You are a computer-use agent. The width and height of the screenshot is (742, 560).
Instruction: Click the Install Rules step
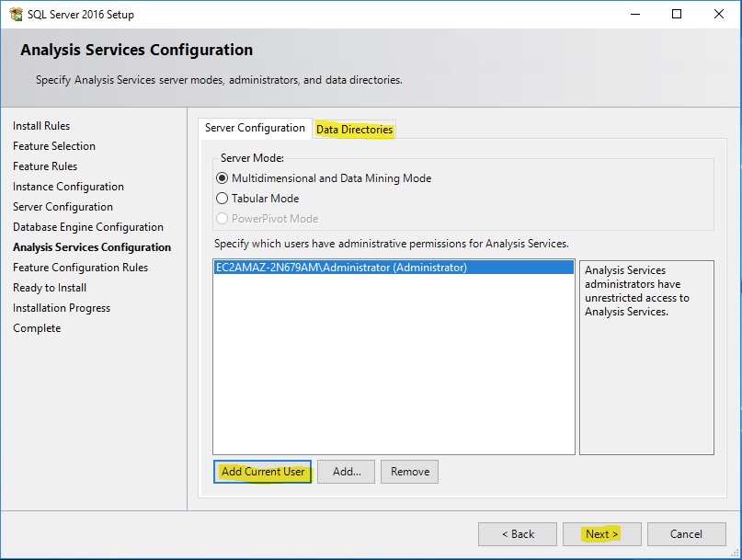(x=41, y=126)
